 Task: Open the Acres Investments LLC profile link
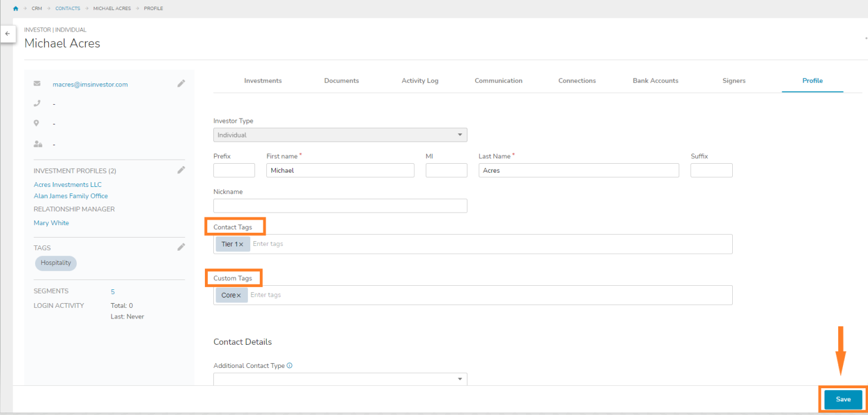[x=67, y=184]
